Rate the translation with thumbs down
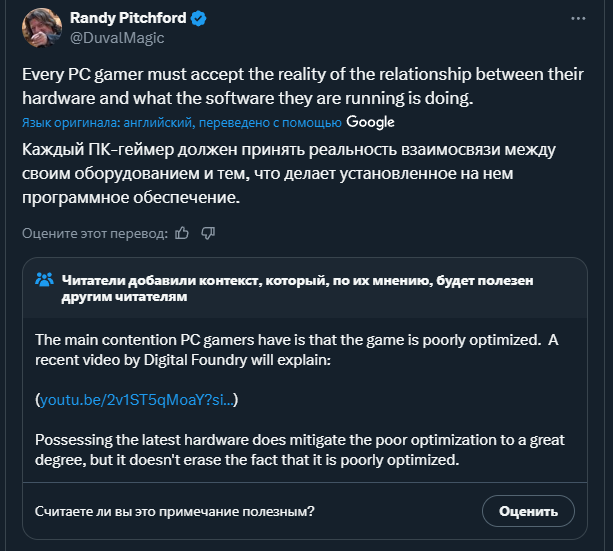This screenshot has height=551, width=613. click(x=208, y=233)
